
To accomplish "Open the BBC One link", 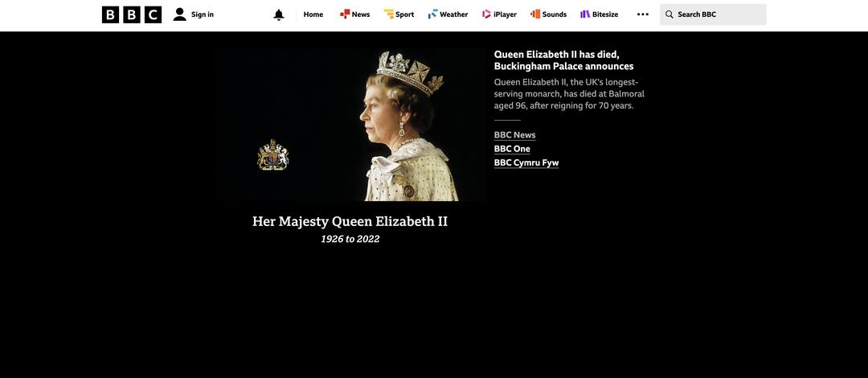I will pyautogui.click(x=512, y=149).
